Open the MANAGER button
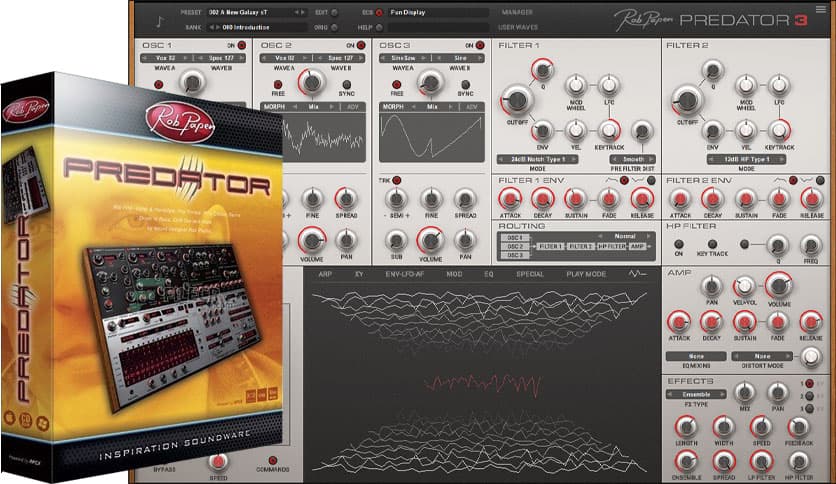The image size is (836, 484). tap(517, 12)
